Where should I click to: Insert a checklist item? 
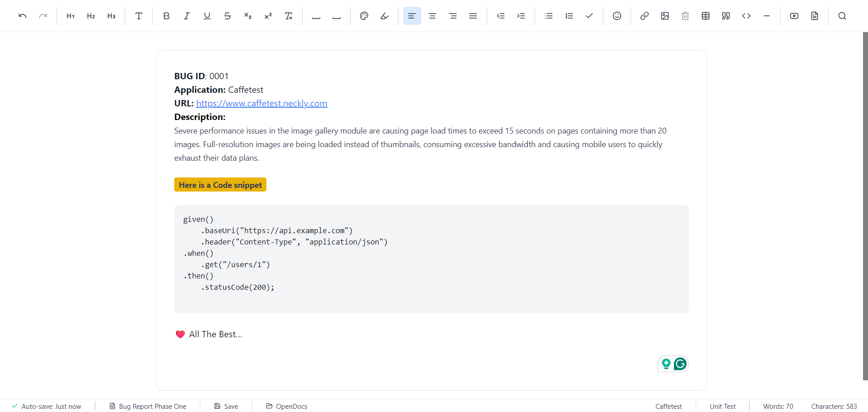(589, 16)
